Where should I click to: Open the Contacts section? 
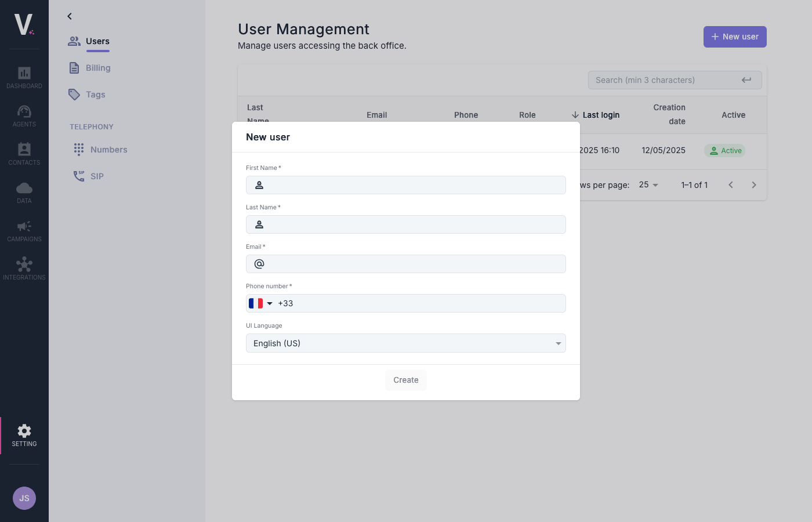coord(24,153)
